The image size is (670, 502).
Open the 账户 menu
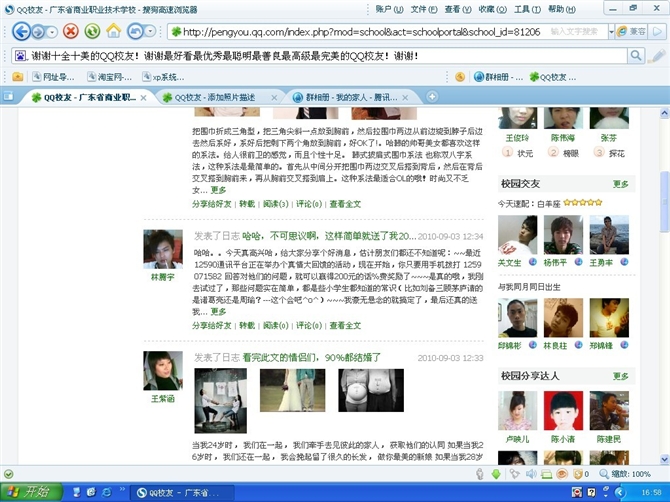pos(389,9)
